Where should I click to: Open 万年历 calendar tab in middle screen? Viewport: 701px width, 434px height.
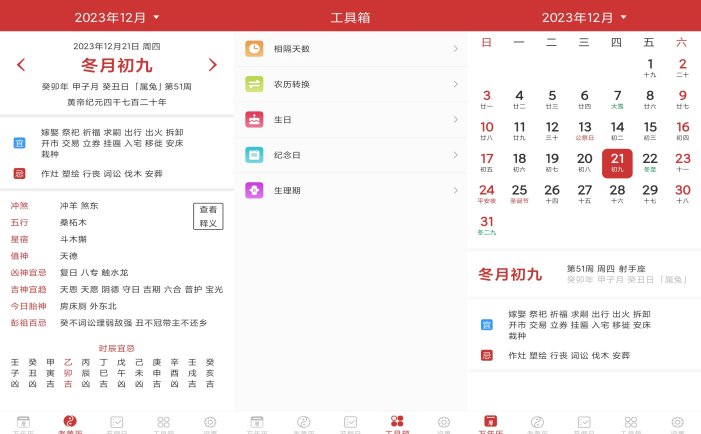coord(257,425)
